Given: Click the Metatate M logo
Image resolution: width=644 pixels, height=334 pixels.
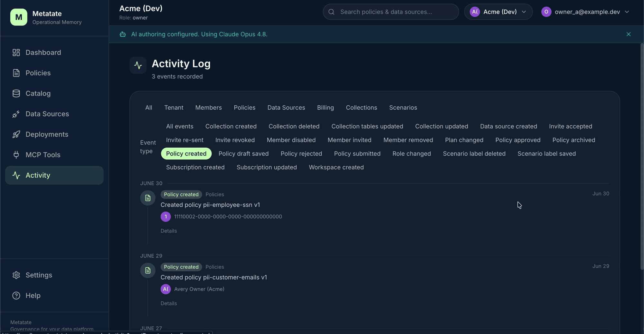Looking at the screenshot, I should click(x=19, y=17).
